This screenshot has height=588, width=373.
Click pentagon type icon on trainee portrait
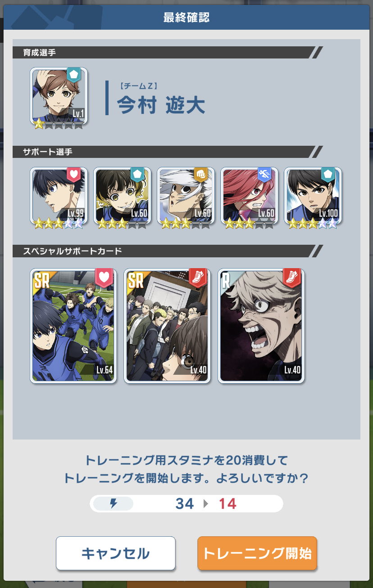click(x=73, y=75)
